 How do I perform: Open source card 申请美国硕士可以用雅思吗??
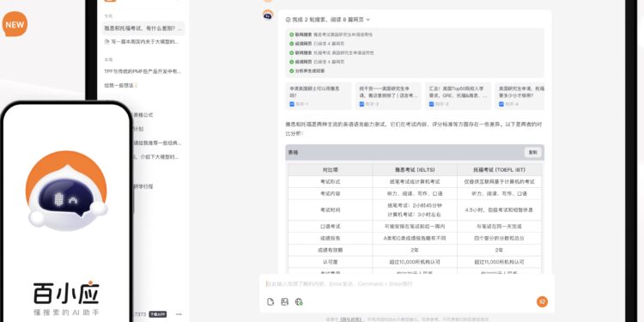coord(319,95)
